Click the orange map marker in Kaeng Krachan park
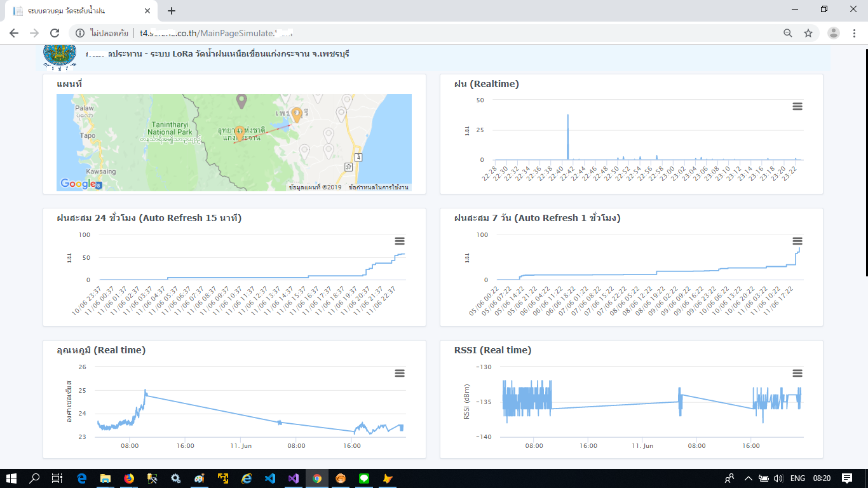Viewport: 868px width, 488px height. 240,132
